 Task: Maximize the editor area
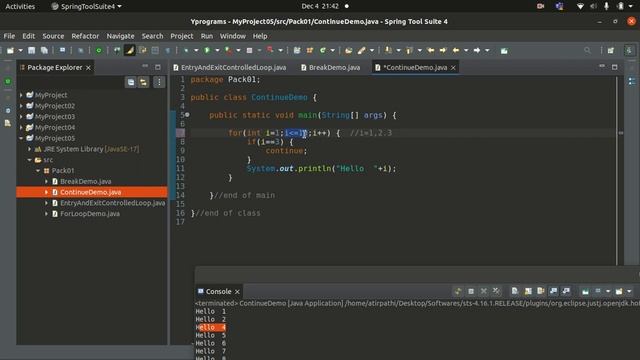(x=614, y=67)
